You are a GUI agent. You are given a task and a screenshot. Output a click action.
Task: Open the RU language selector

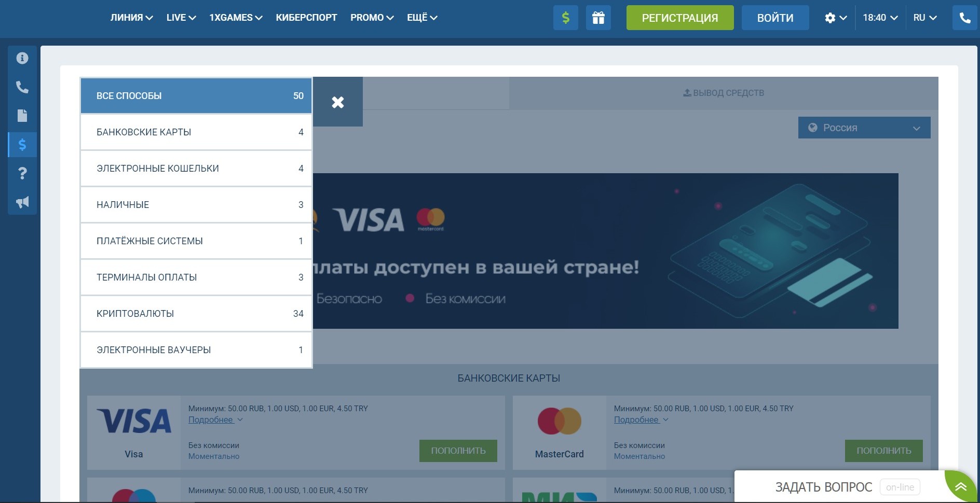coord(925,18)
